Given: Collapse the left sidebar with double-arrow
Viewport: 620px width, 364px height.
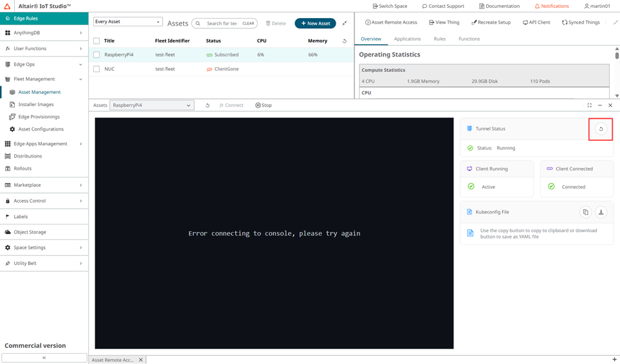Looking at the screenshot, I should click(x=44, y=358).
